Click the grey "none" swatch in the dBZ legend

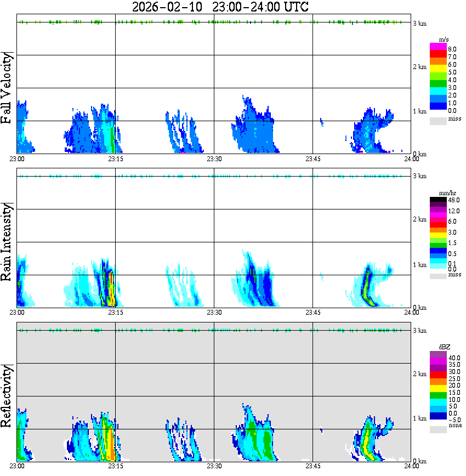(x=438, y=429)
